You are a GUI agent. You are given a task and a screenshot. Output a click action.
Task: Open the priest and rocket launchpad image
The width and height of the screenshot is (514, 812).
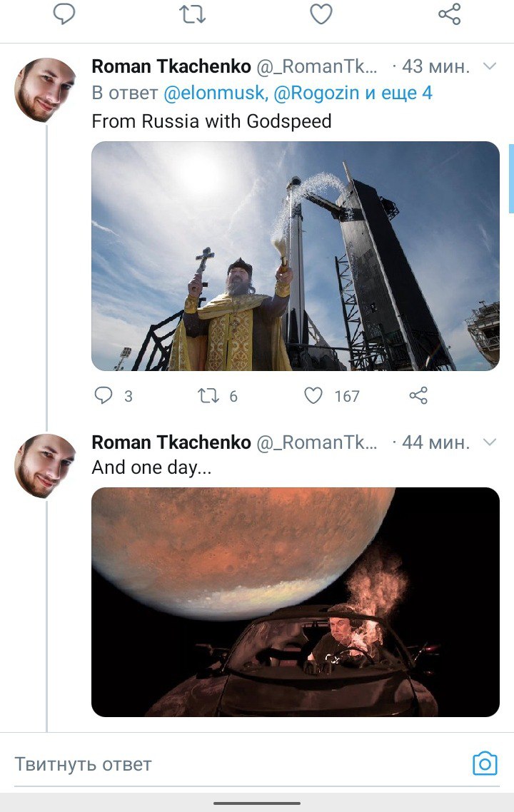coord(296,256)
